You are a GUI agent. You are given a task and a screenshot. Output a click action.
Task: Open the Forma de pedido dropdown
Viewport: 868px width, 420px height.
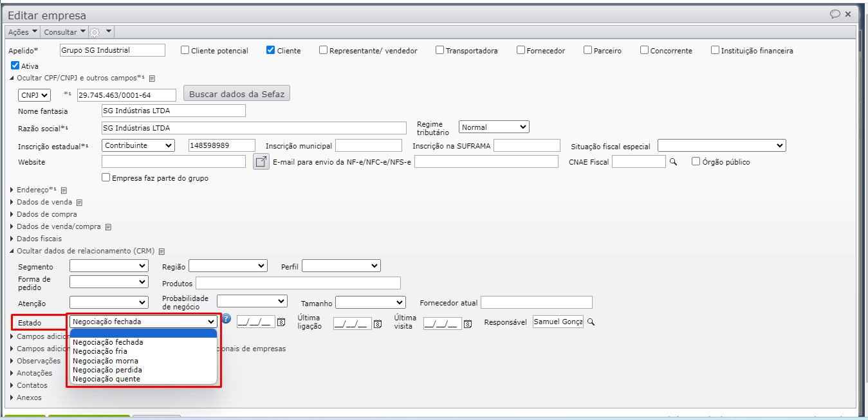pos(109,282)
